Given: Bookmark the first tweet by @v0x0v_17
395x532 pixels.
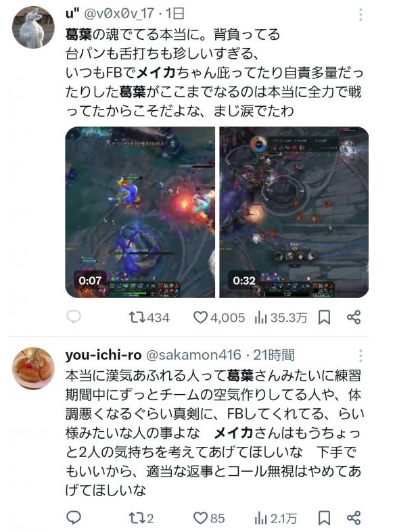Looking at the screenshot, I should (324, 318).
